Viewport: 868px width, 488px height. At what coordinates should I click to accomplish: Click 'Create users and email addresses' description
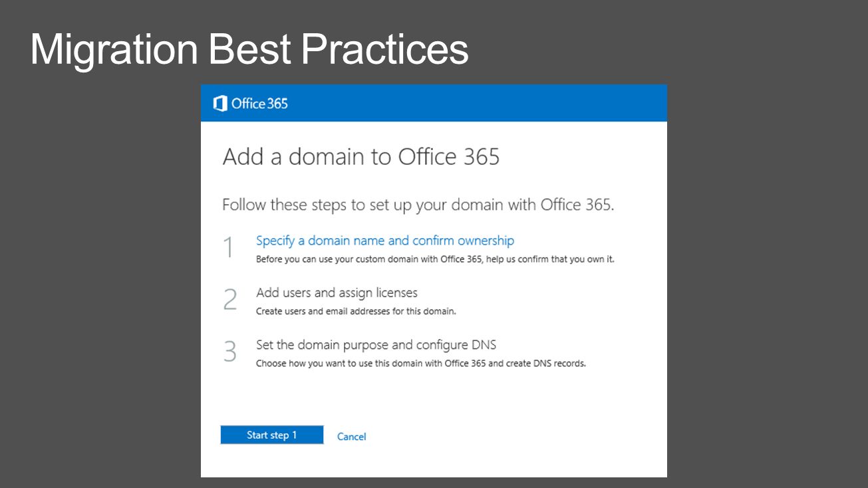356,311
